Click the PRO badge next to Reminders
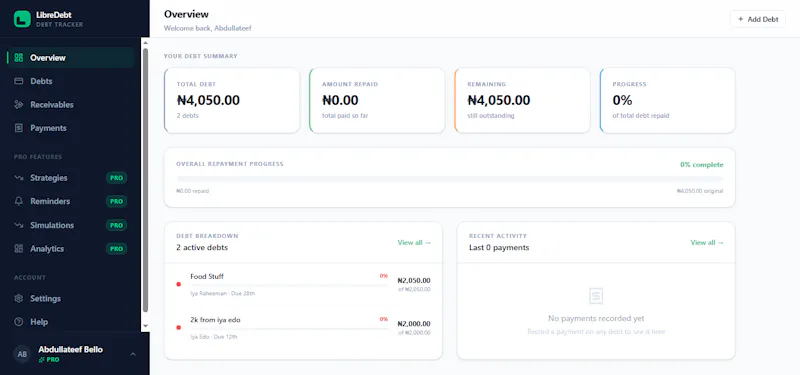800x375 pixels. pos(116,202)
